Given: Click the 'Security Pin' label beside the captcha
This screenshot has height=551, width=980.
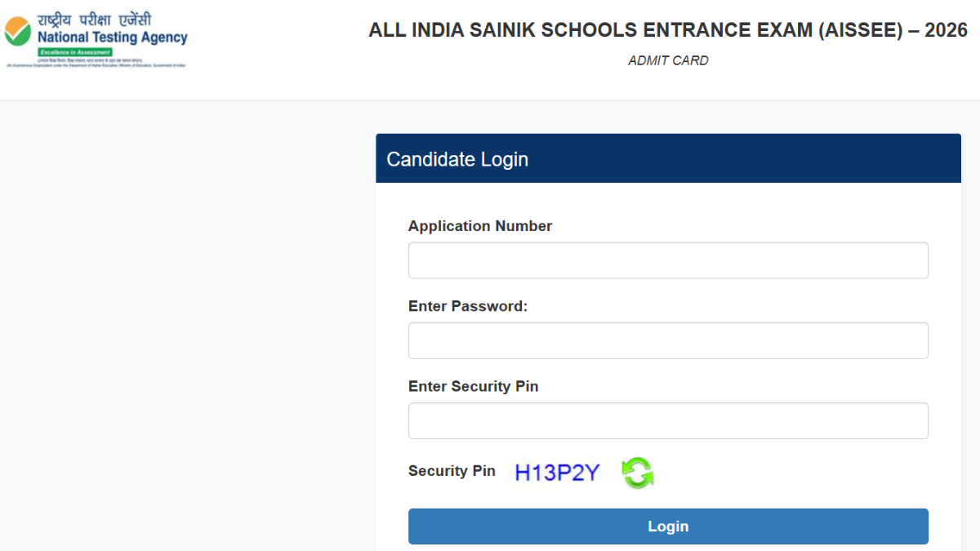Looking at the screenshot, I should [x=452, y=471].
